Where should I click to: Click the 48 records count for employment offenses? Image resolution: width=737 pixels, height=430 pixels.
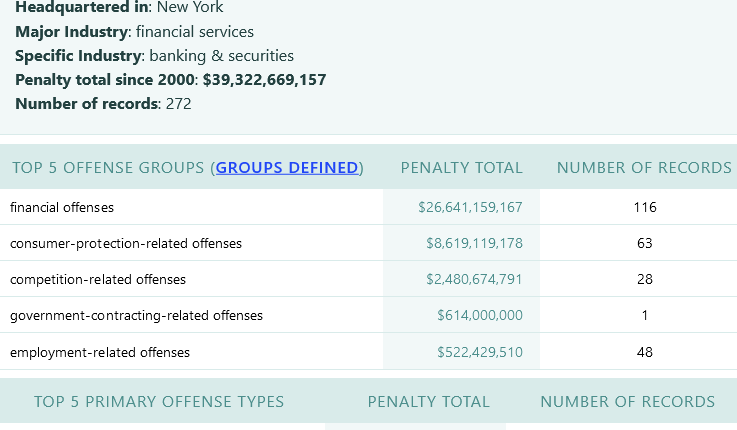click(x=645, y=352)
